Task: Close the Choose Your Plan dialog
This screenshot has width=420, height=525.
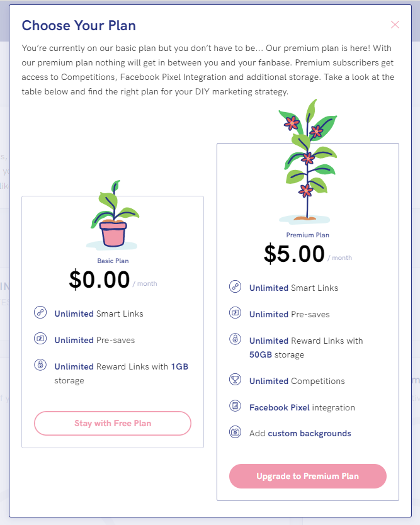Action: tap(395, 25)
